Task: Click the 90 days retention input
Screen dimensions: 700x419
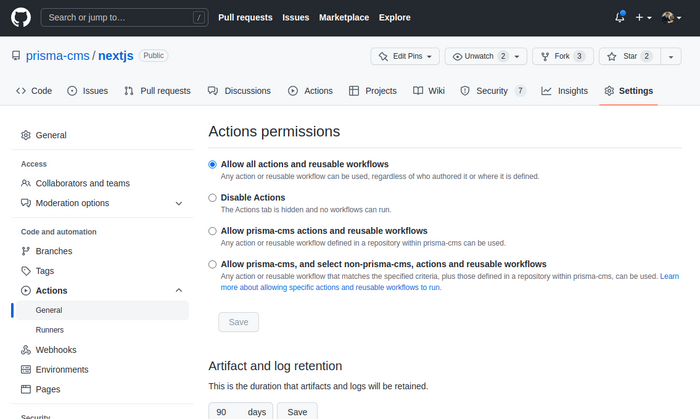Action: pyautogui.click(x=240, y=411)
